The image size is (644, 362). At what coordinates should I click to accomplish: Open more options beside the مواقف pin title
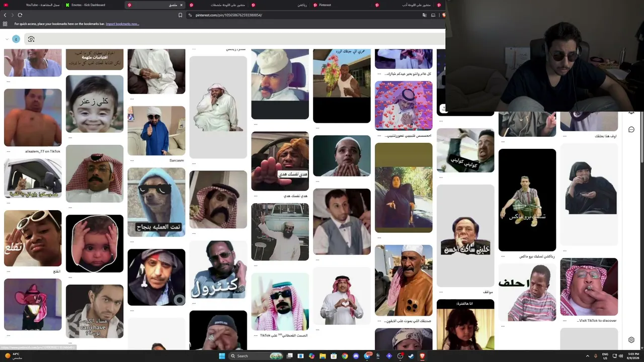point(441,292)
